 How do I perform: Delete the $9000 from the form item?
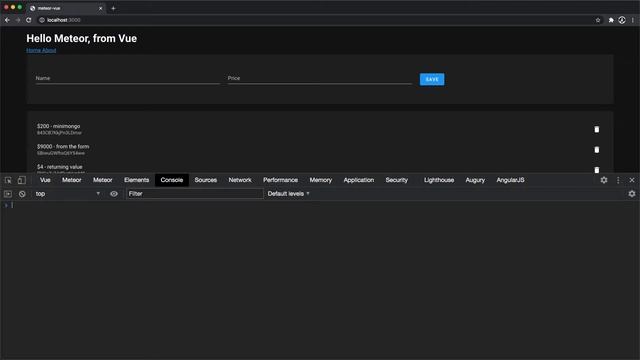point(597,150)
